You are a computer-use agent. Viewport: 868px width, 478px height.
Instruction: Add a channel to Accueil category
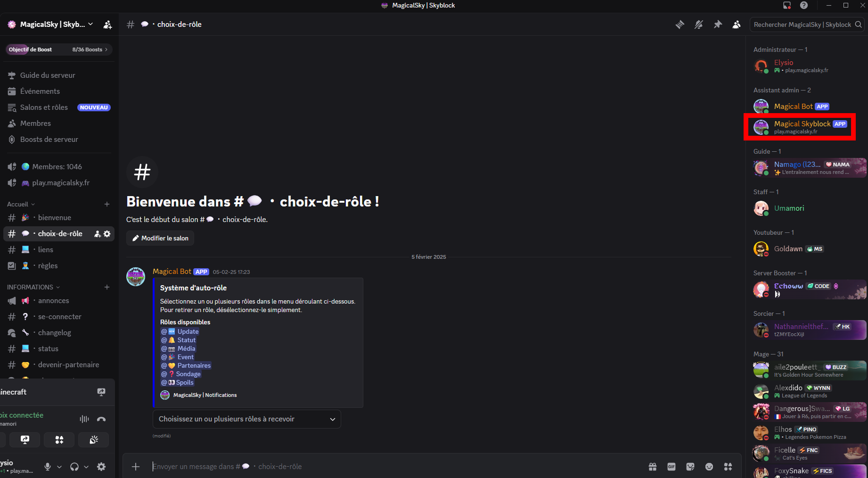click(107, 204)
